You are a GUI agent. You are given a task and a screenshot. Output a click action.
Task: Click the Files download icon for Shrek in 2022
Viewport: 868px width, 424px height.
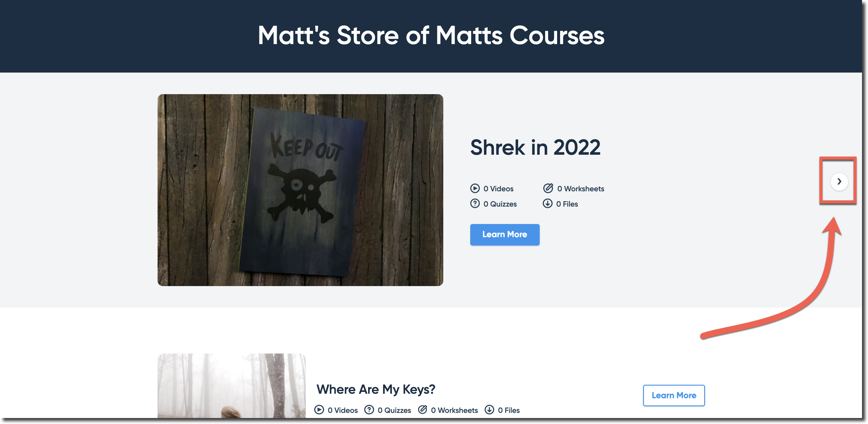(547, 203)
